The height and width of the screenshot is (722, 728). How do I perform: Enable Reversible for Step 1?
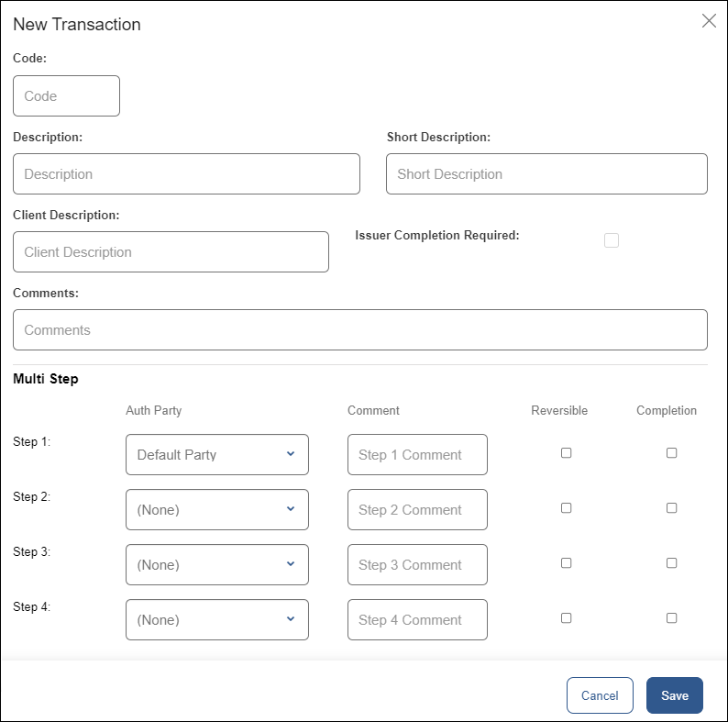click(x=566, y=453)
